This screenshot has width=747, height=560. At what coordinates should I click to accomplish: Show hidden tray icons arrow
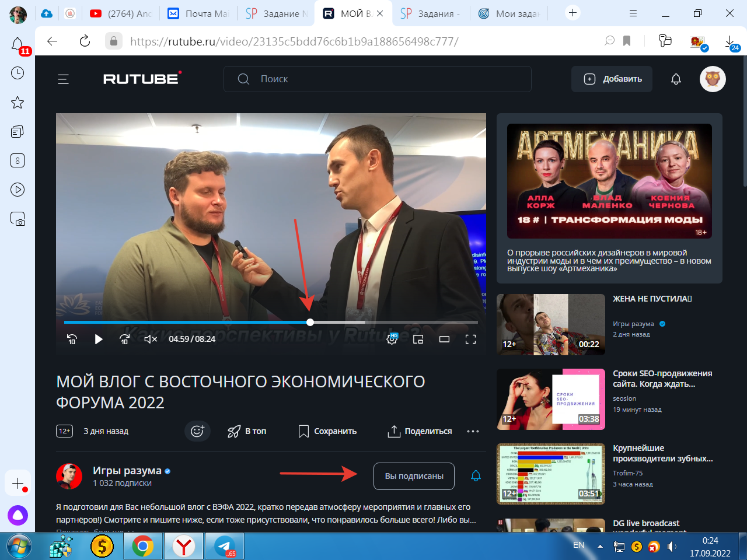[600, 547]
